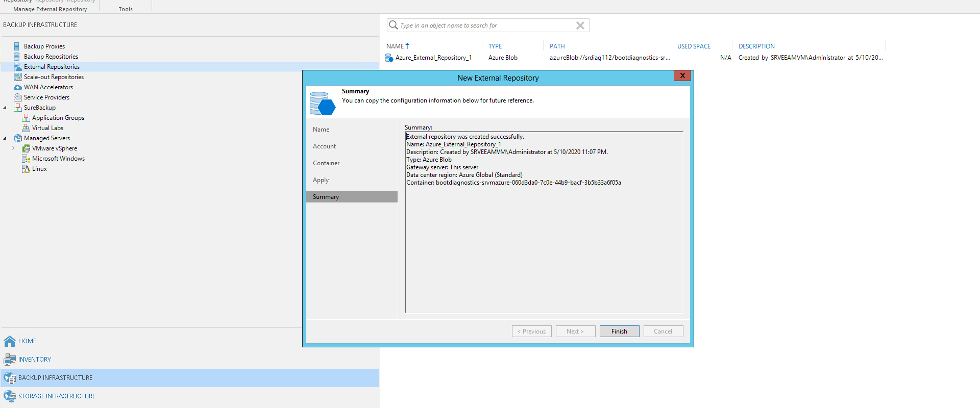Viewport: 980px width, 408px height.
Task: Open the INVENTORY view
Action: click(x=35, y=360)
